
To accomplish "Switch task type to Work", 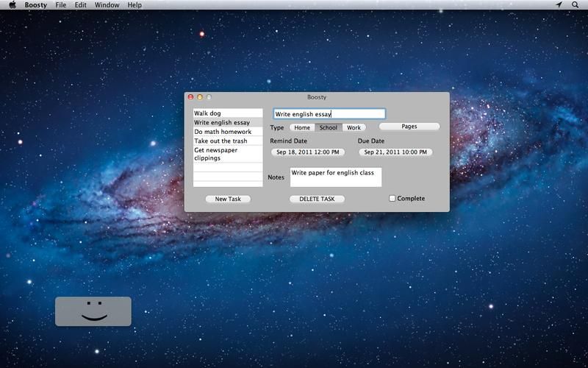I will [354, 128].
